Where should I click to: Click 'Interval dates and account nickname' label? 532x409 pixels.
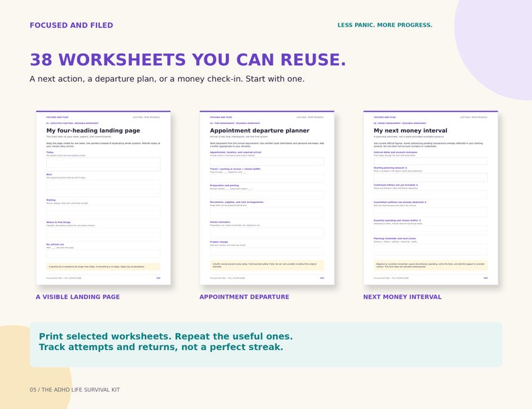tap(395, 153)
